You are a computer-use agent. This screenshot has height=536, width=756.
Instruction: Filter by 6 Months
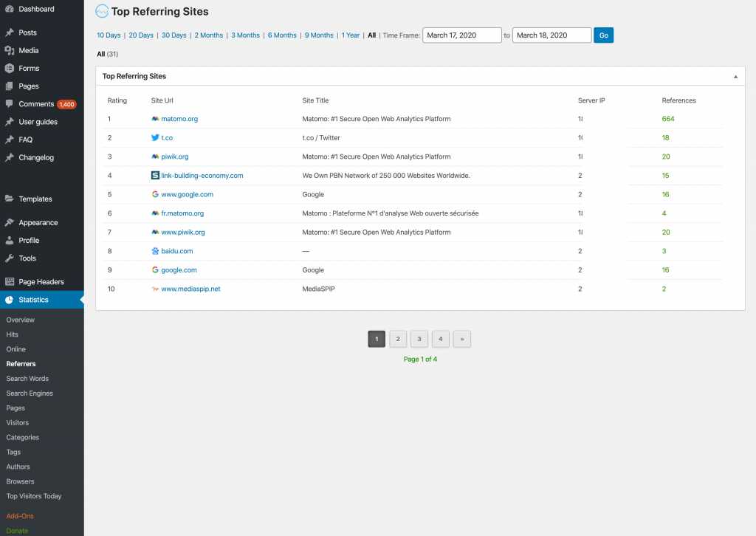282,35
